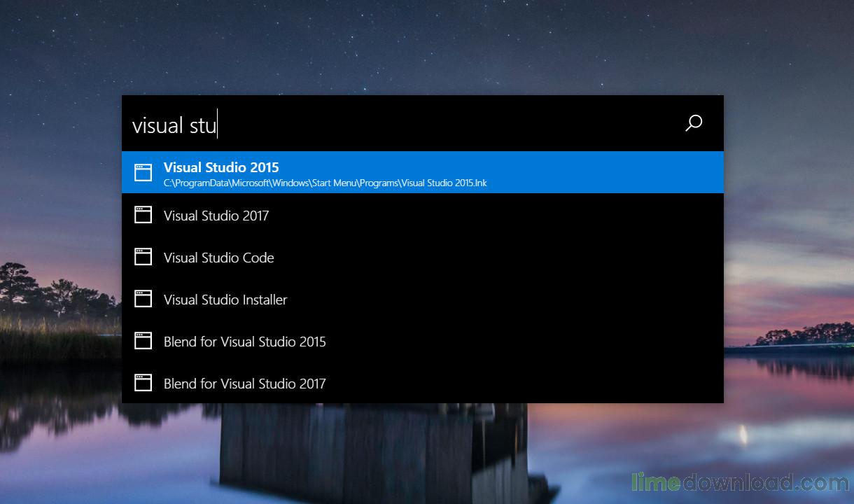This screenshot has width=854, height=504.
Task: Click the window icon beside Visual Studio 2017
Action: click(143, 215)
